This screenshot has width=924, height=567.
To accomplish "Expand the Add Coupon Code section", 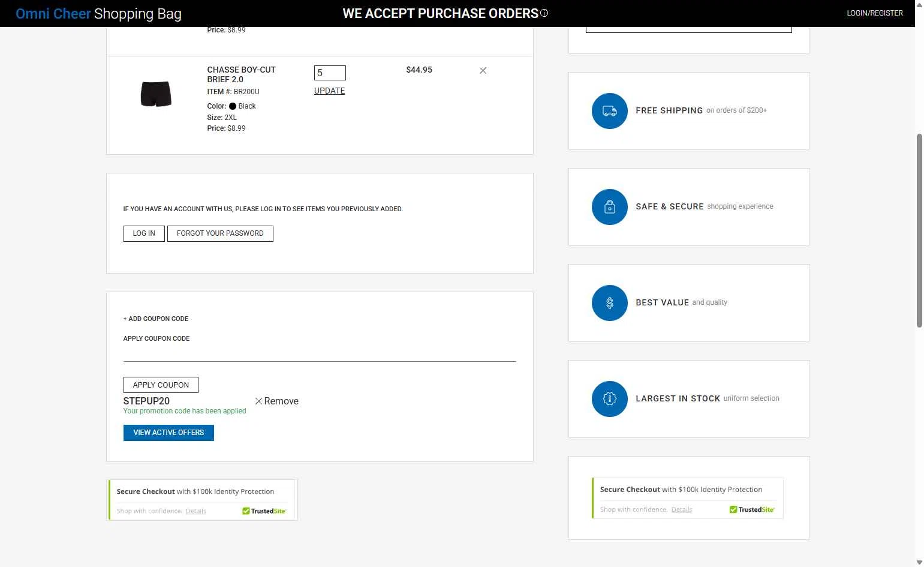I will pos(156,319).
